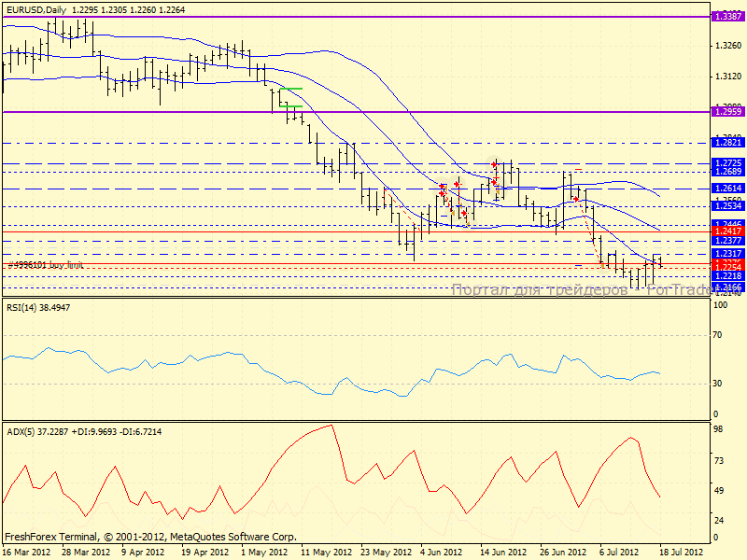Click the lower green horizontal marker line
This screenshot has width=747, height=560.
(x=291, y=106)
